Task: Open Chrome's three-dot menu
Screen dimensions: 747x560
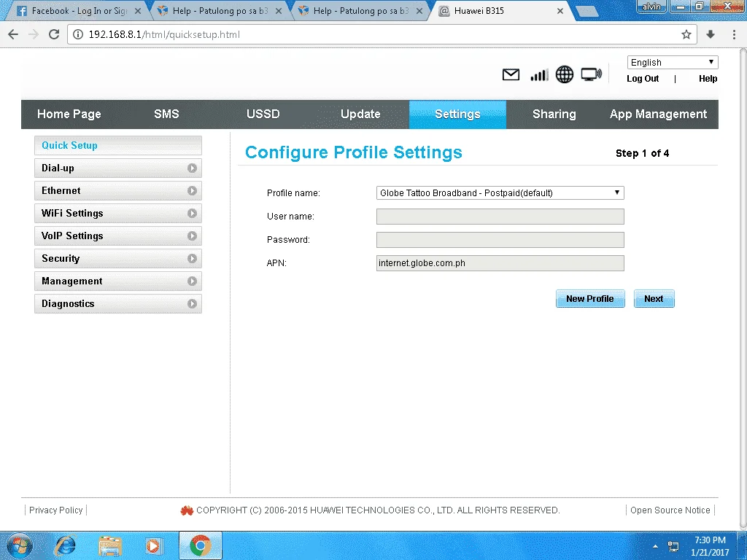Action: 734,34
